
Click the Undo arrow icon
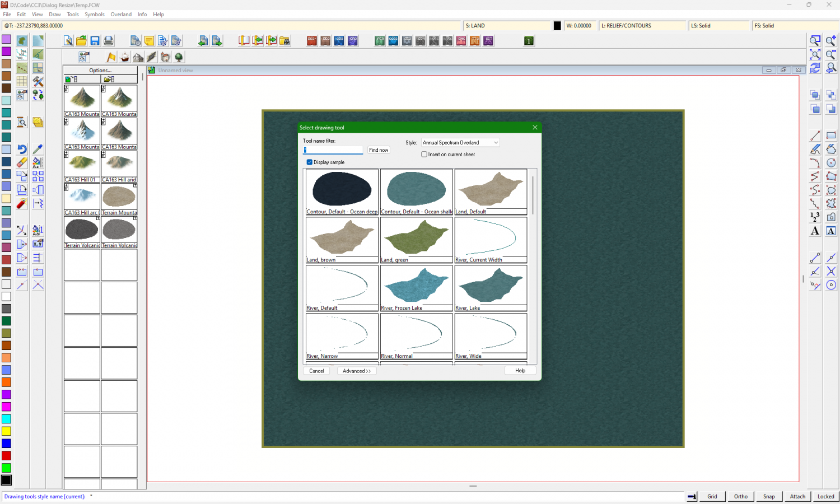tap(22, 149)
